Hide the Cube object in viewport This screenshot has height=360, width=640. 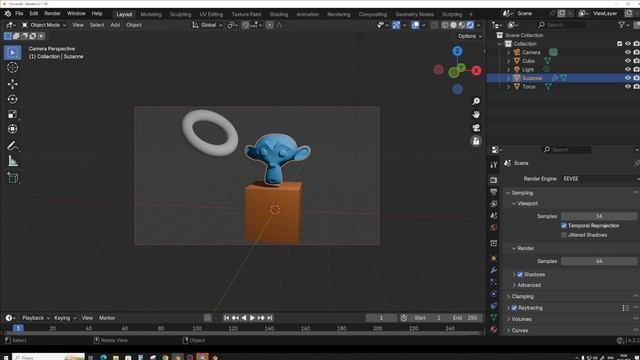628,61
